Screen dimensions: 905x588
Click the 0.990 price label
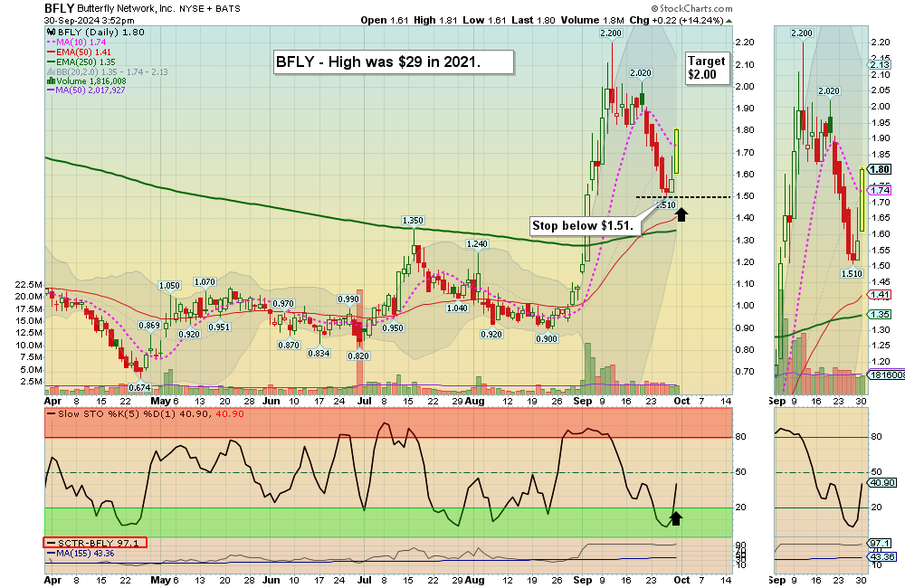pyautogui.click(x=348, y=299)
